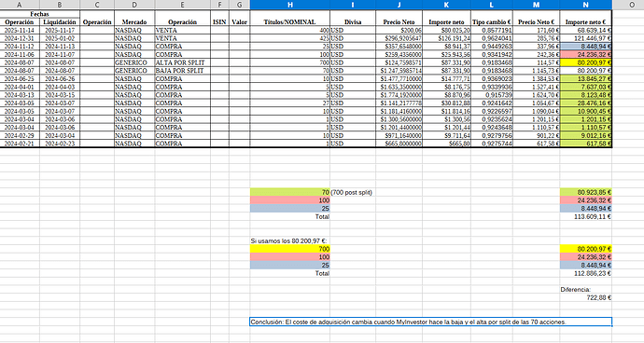Select the cell '$1.774,1920000'
Image resolution: width=644 pixels, height=343 pixels.
pyautogui.click(x=399, y=95)
